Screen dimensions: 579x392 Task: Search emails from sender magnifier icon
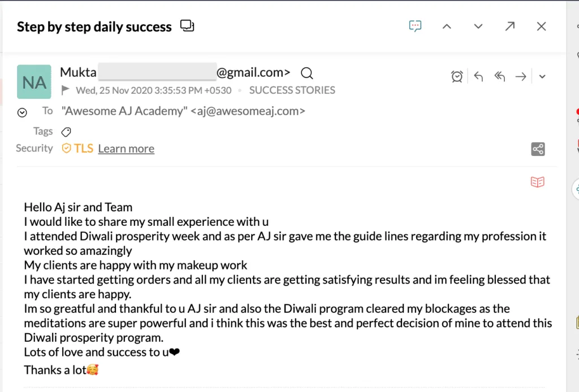[x=307, y=73]
